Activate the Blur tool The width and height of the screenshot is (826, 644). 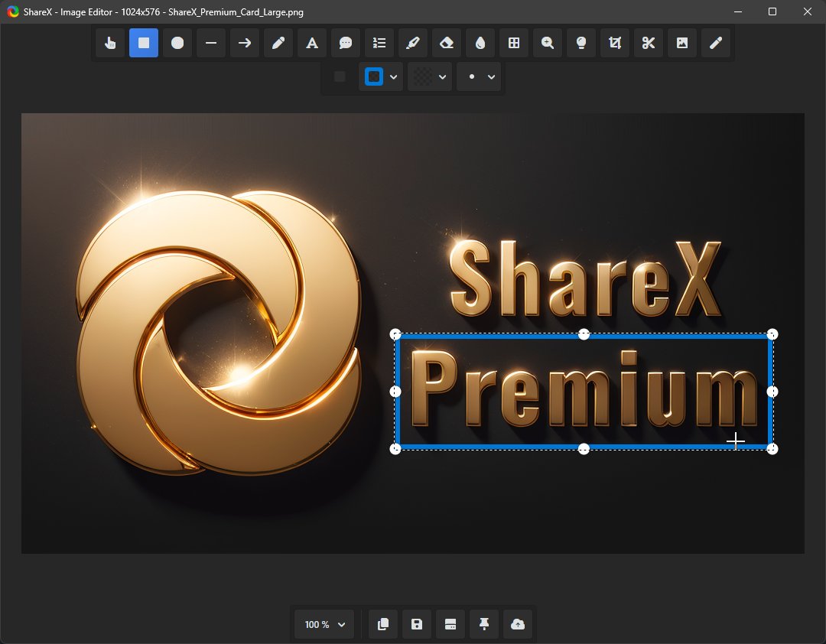point(480,43)
